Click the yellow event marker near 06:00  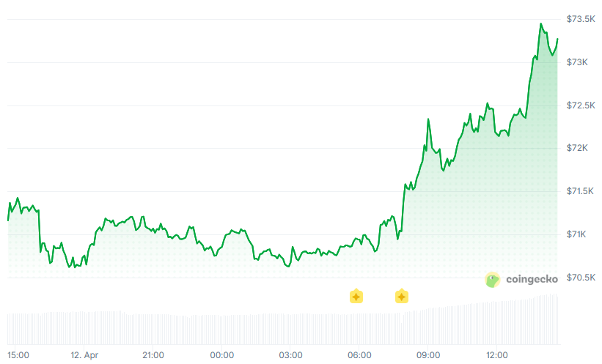coord(356,297)
